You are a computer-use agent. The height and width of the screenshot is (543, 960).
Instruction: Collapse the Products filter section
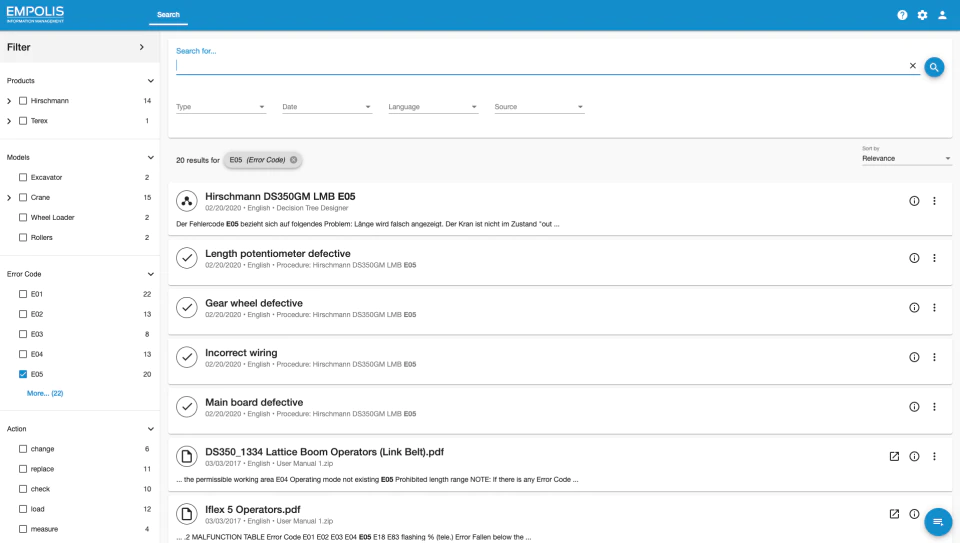tap(151, 81)
